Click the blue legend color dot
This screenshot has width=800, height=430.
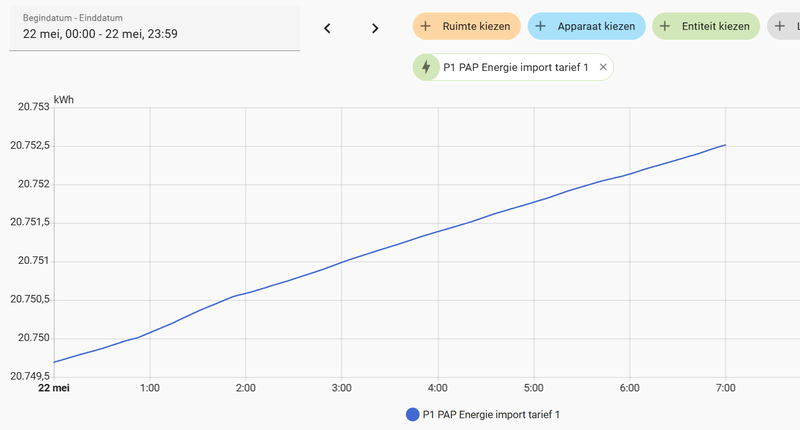coord(412,414)
